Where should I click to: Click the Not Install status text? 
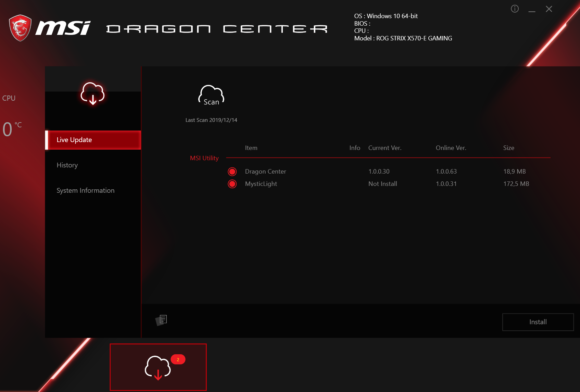[383, 184]
